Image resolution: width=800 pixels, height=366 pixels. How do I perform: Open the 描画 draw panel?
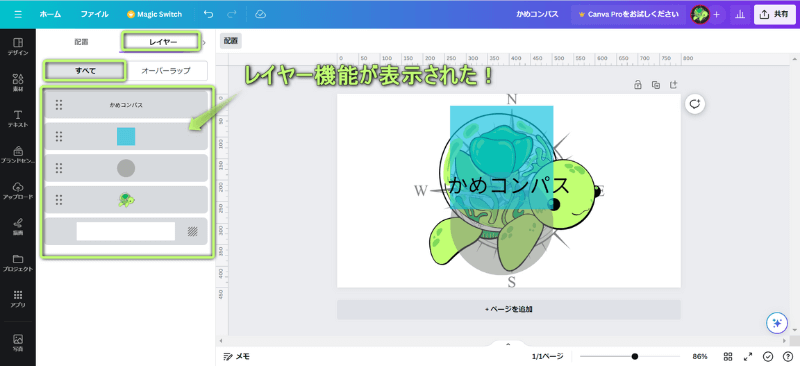point(18,226)
